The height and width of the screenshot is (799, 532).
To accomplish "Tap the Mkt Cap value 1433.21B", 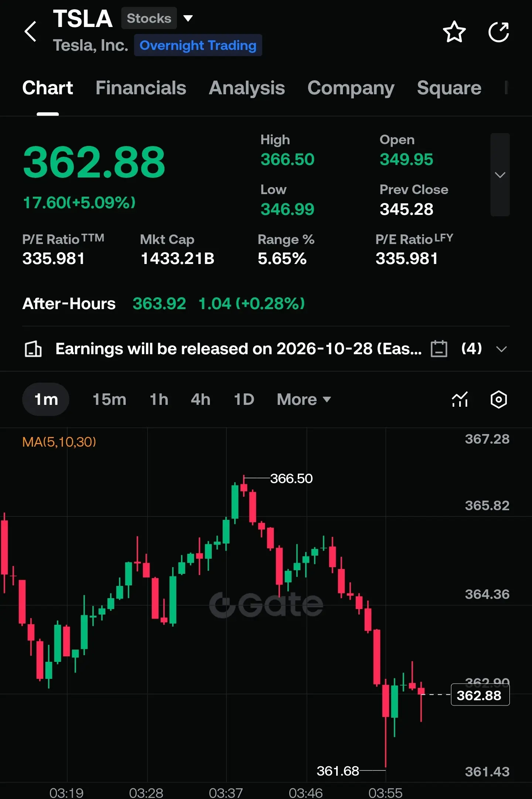I will click(x=177, y=258).
